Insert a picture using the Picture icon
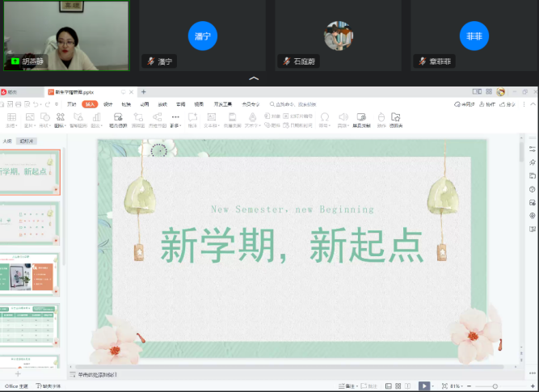Image resolution: width=539 pixels, height=392 pixels. (28, 117)
